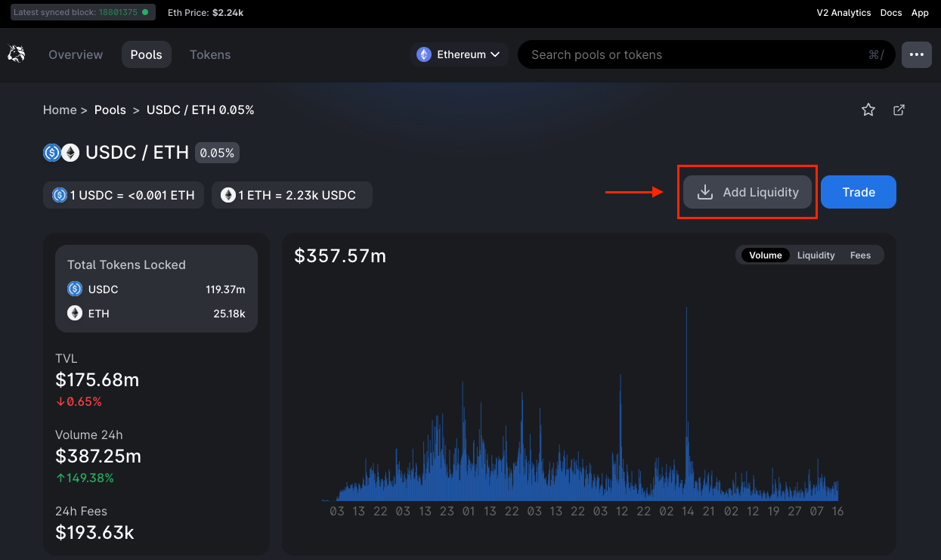This screenshot has height=560, width=941.
Task: Click USDC icon in Total Tokens Locked
Action: (x=75, y=289)
